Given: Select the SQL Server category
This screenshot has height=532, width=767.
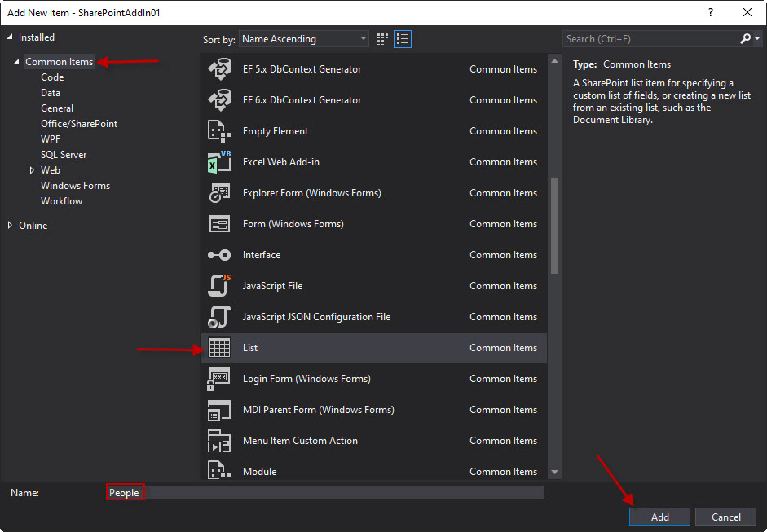Looking at the screenshot, I should (64, 155).
